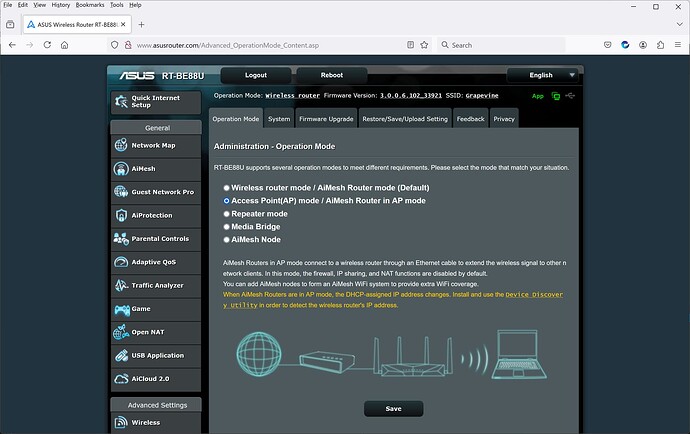Open the Privacy tab
Viewport: 690px width, 434px height.
(504, 119)
